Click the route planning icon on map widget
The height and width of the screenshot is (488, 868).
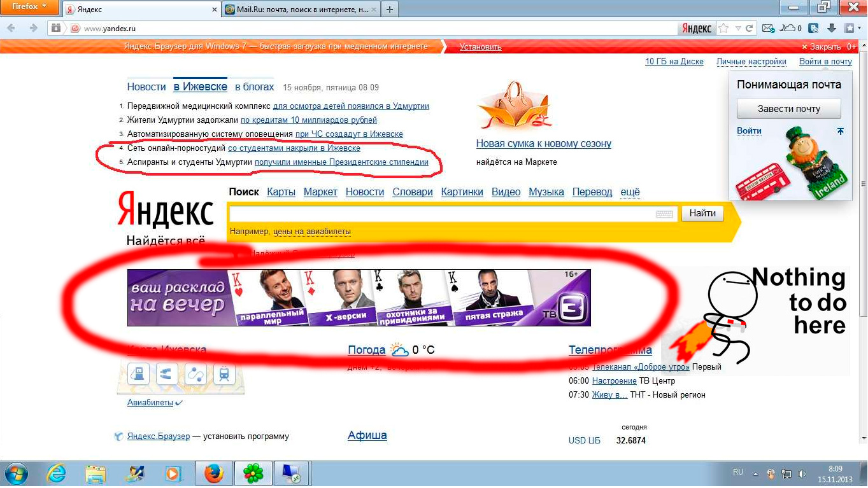[x=196, y=373]
